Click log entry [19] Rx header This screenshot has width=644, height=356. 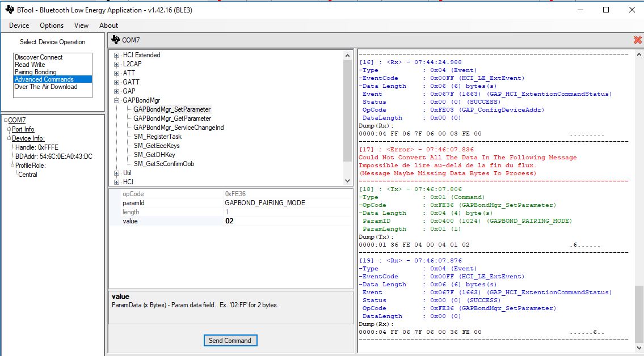point(410,260)
